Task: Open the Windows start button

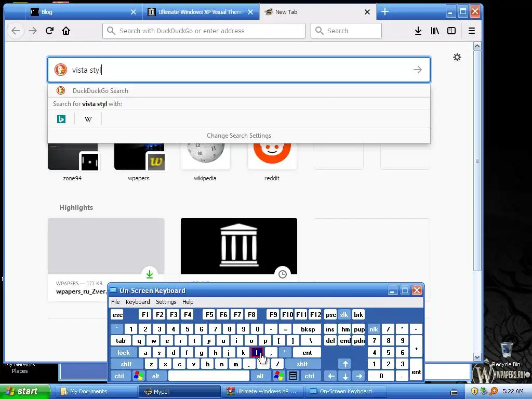Action: 24,391
